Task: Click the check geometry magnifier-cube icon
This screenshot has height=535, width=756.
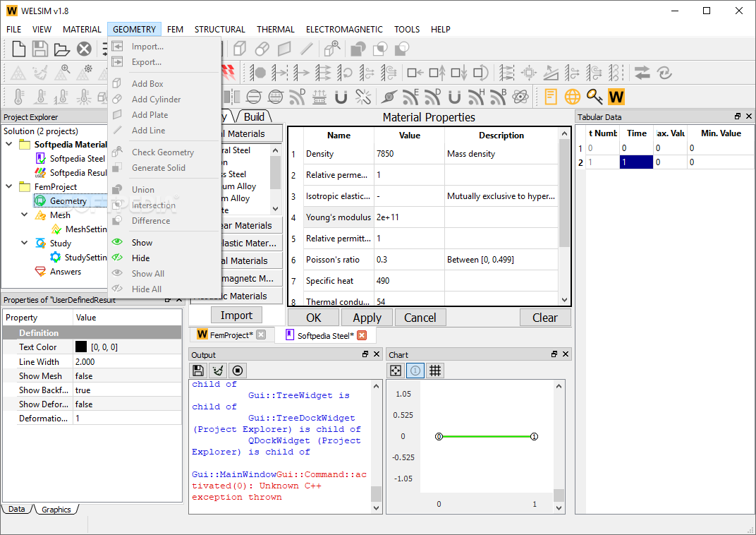Action: (332, 49)
